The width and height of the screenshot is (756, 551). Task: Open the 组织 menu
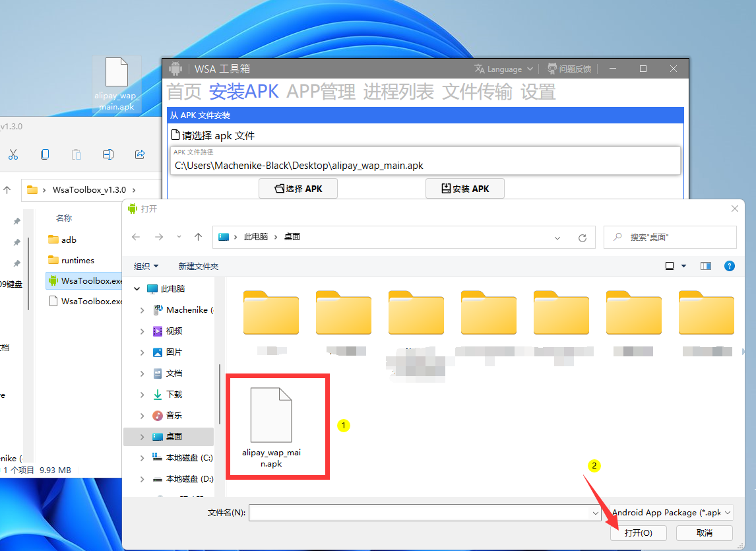tap(146, 267)
